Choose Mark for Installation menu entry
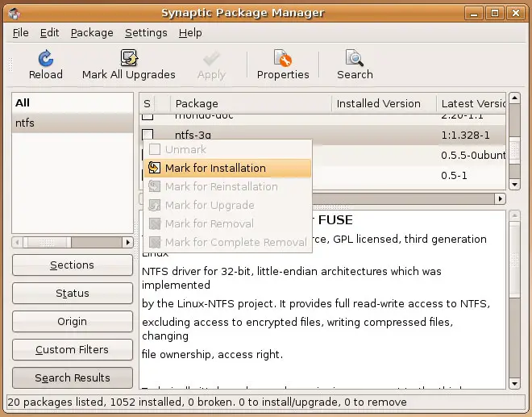 pos(227,168)
